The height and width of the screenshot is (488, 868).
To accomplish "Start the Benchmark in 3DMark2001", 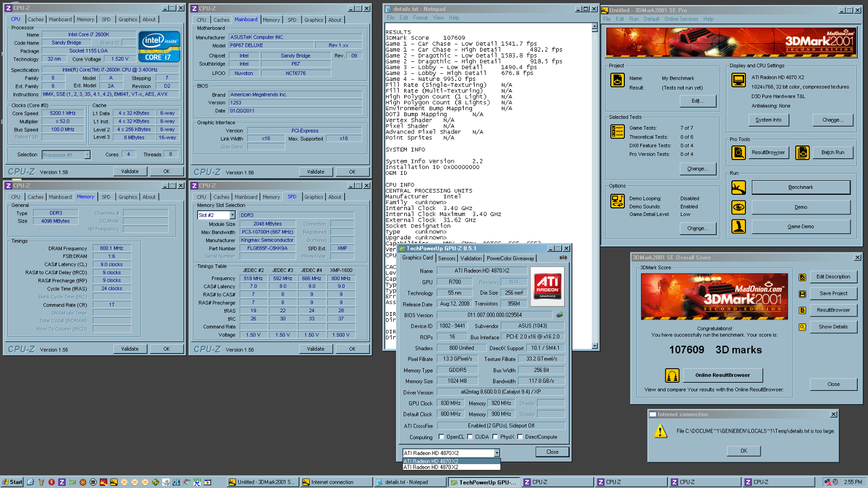I will [x=801, y=187].
